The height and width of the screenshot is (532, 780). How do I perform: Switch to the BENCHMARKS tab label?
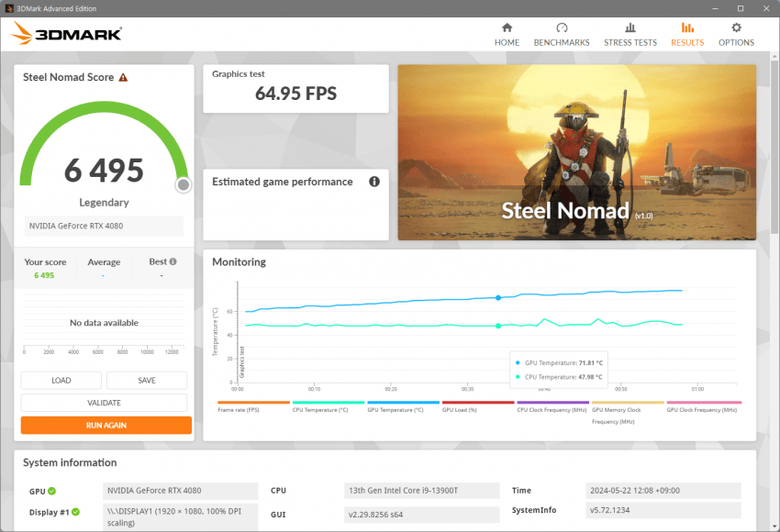562,43
